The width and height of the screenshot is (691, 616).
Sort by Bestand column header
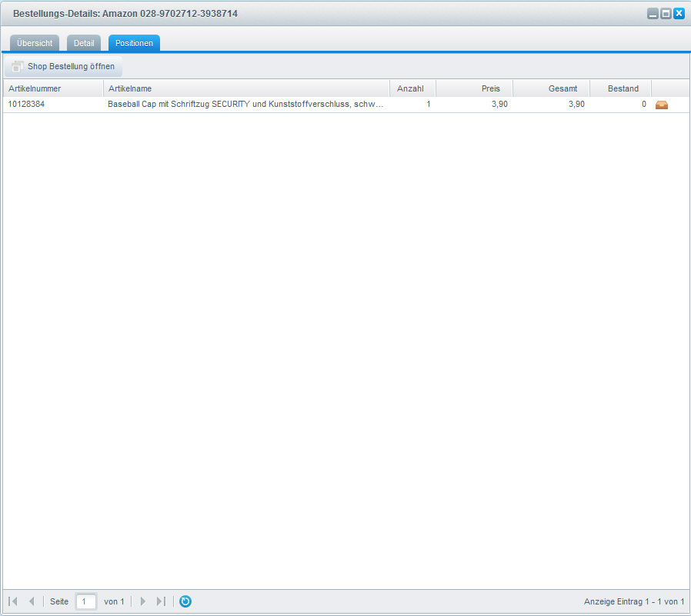click(620, 88)
